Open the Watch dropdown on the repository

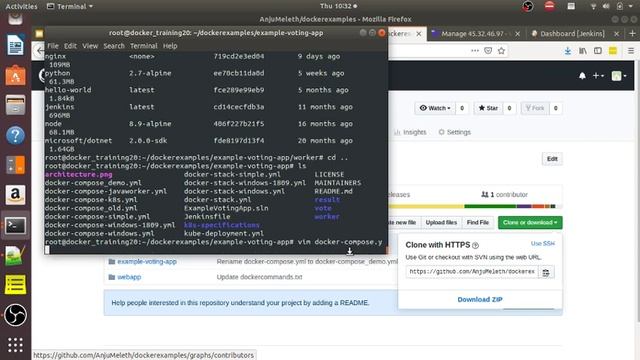tap(435, 108)
